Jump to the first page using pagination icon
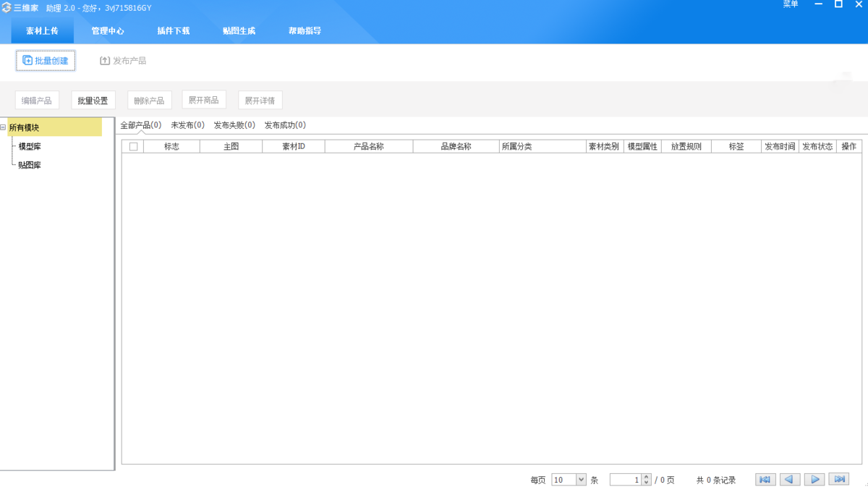The height and width of the screenshot is (487, 868). pyautogui.click(x=765, y=479)
